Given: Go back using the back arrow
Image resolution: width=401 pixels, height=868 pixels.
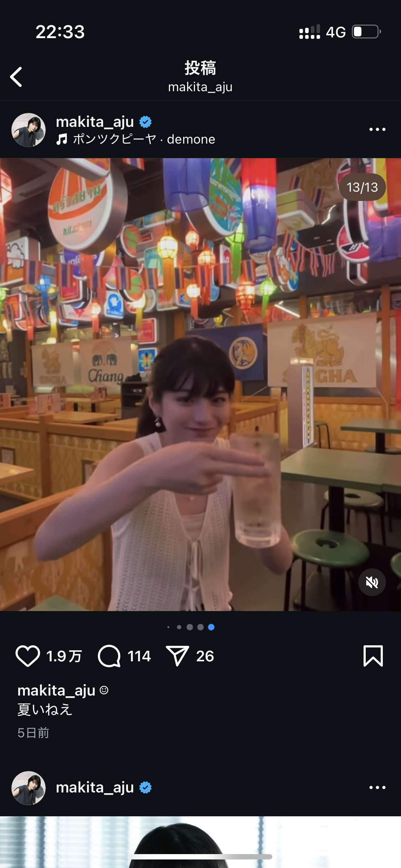Looking at the screenshot, I should [x=16, y=77].
